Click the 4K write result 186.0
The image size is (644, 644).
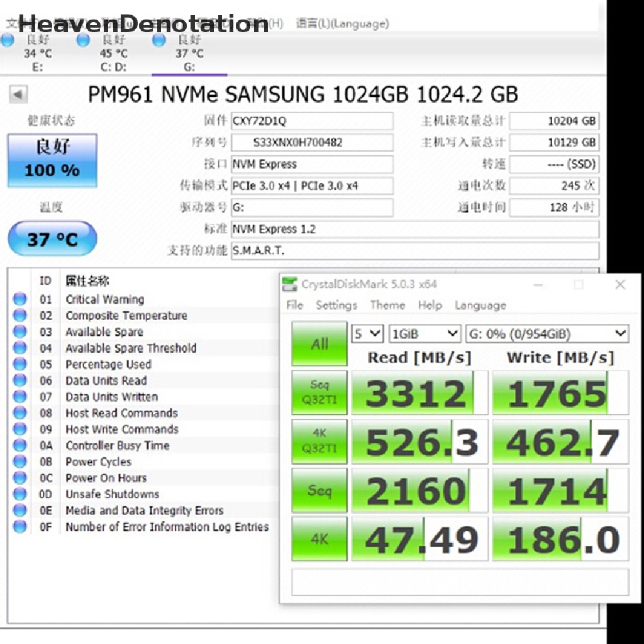pyautogui.click(x=560, y=539)
